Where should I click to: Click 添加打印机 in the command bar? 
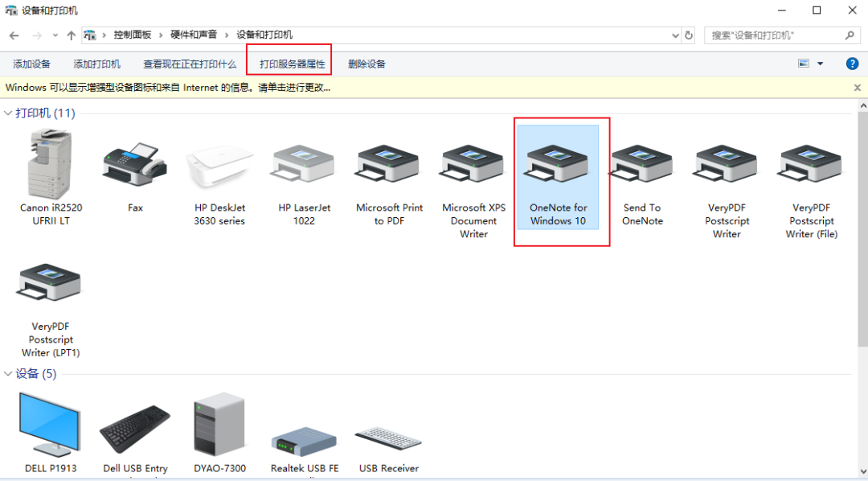97,64
